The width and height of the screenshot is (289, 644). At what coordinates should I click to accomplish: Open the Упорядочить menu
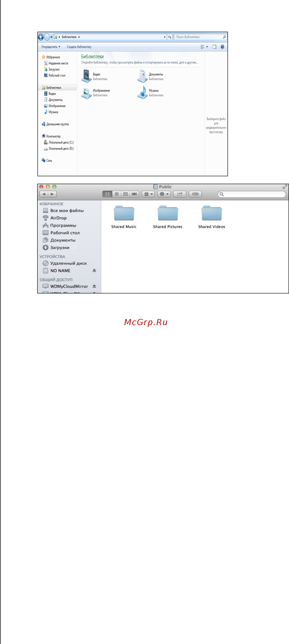[x=51, y=47]
